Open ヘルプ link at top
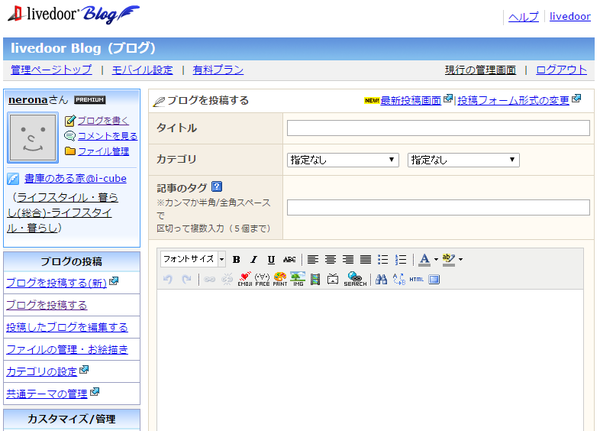Viewport: 600px width, 431px height. coord(523,16)
